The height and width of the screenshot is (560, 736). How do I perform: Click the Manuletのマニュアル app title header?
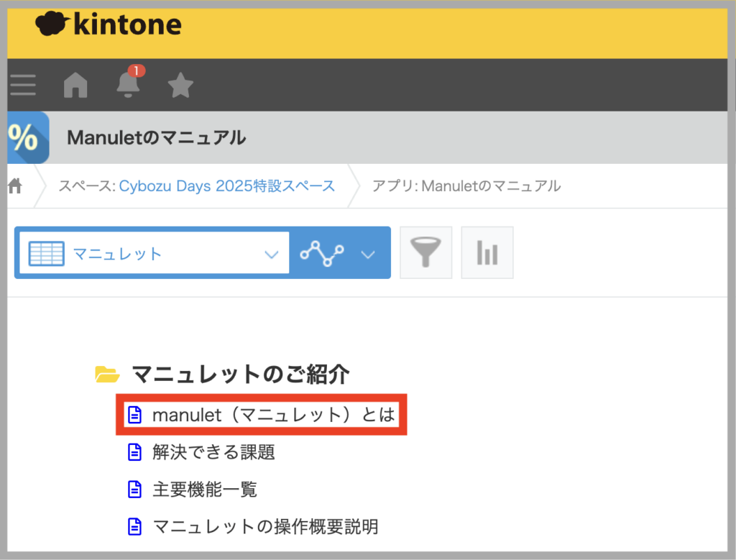(x=156, y=137)
